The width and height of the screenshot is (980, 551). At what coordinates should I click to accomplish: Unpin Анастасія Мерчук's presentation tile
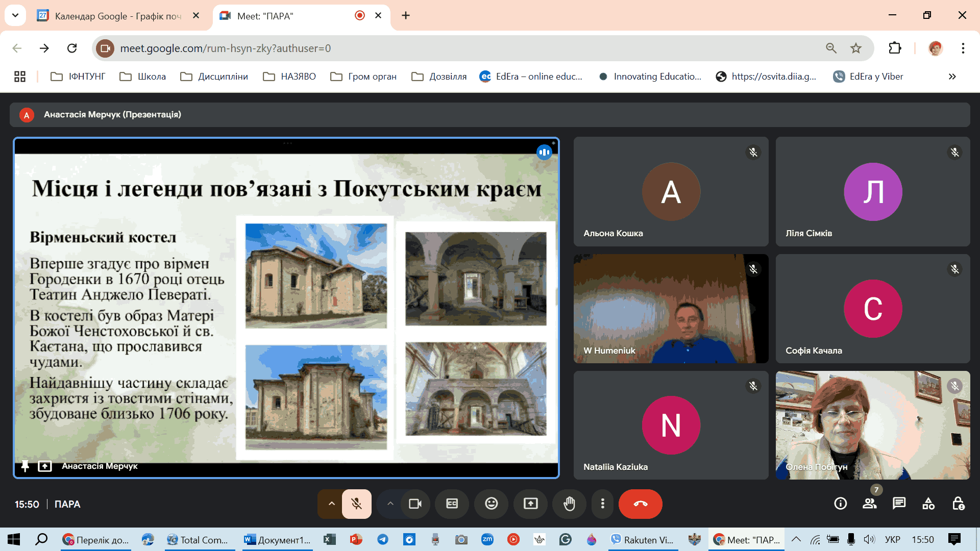pyautogui.click(x=24, y=466)
